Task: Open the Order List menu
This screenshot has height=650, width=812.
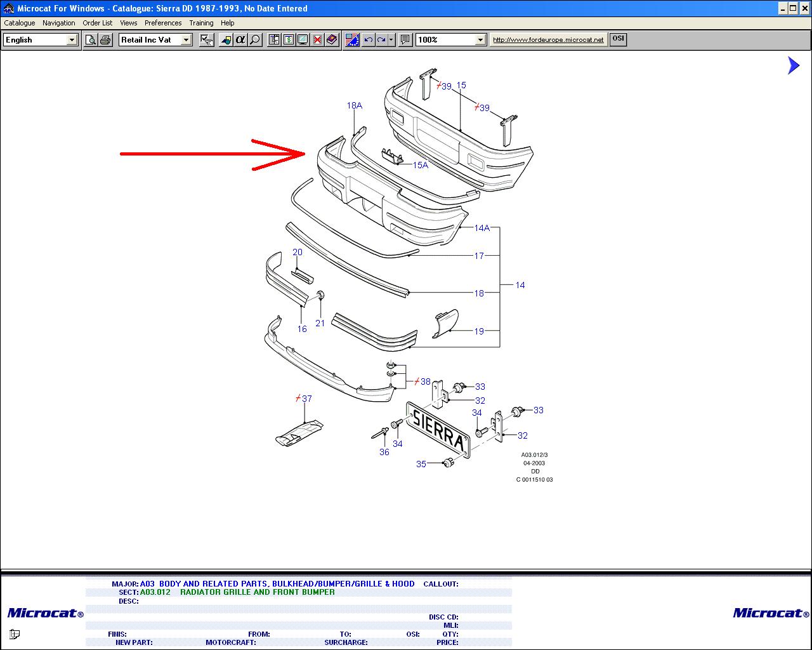Action: (x=97, y=23)
